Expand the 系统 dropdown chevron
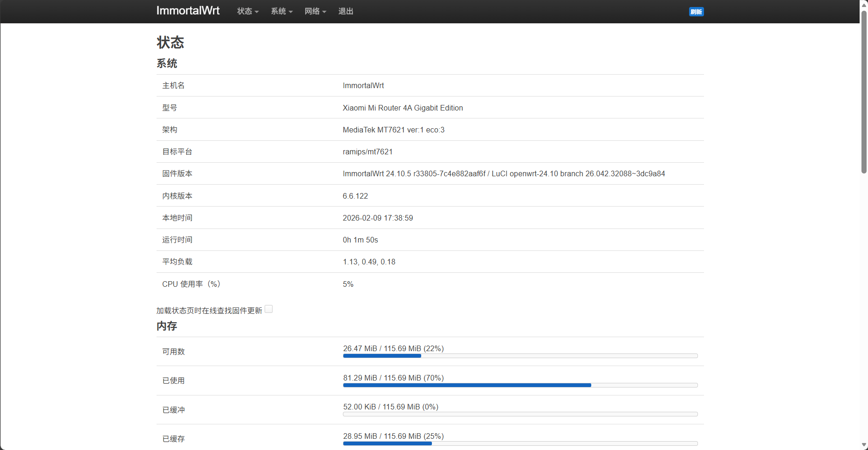This screenshot has width=868, height=450. (291, 12)
